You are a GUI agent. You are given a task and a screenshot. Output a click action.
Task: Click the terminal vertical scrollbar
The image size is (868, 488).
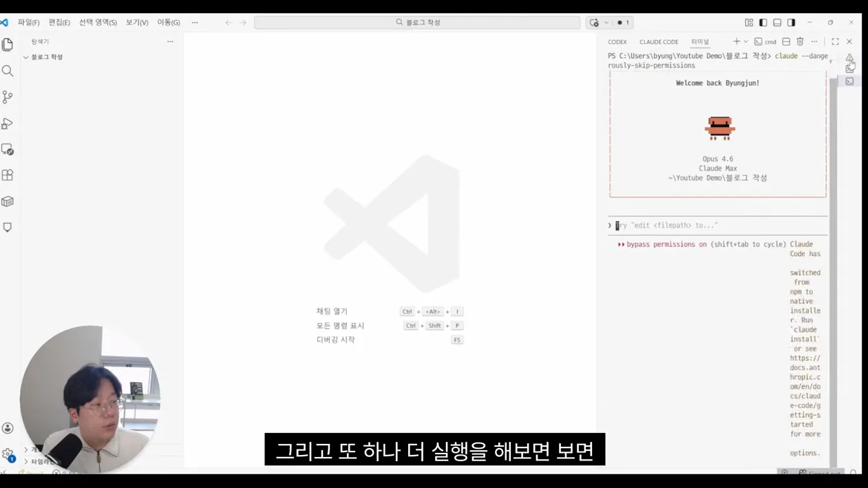[x=833, y=272]
